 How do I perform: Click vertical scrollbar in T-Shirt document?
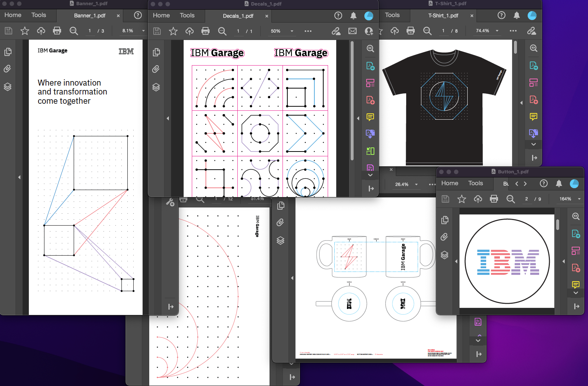pyautogui.click(x=515, y=47)
